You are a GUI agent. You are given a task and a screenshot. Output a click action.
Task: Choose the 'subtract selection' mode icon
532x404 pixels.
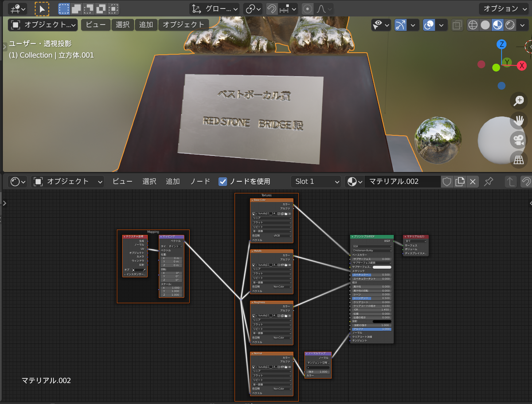tap(89, 8)
